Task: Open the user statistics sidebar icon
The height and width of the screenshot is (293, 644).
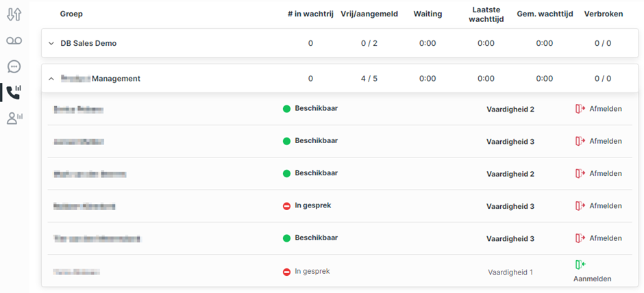Action: (15, 118)
